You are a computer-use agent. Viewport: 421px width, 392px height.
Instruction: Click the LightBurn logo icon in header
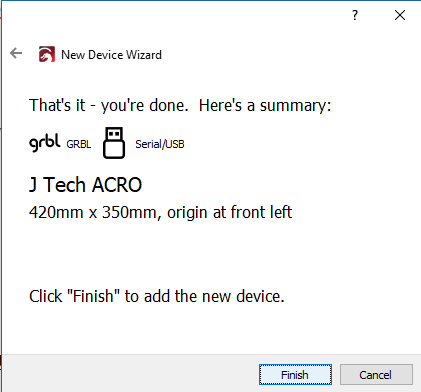(47, 54)
